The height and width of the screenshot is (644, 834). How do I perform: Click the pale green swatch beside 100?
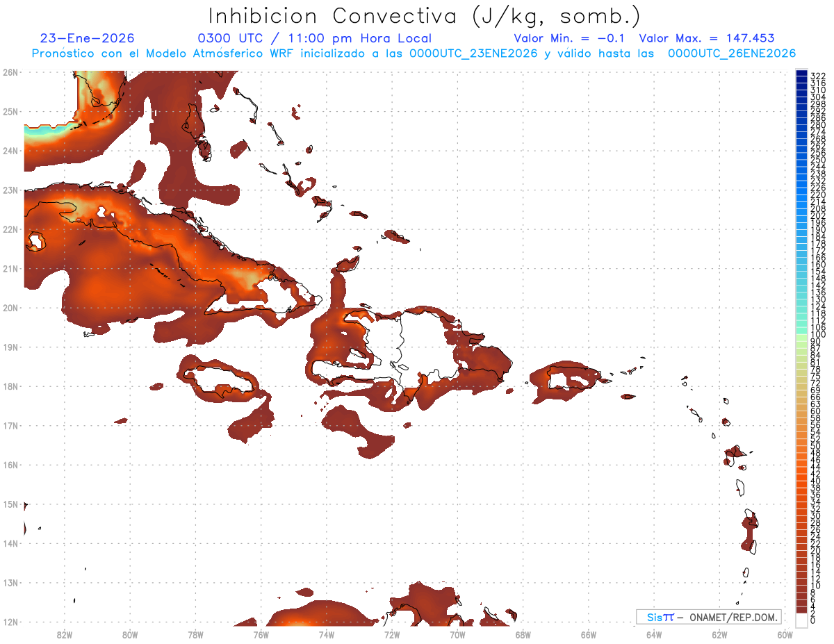click(x=802, y=338)
